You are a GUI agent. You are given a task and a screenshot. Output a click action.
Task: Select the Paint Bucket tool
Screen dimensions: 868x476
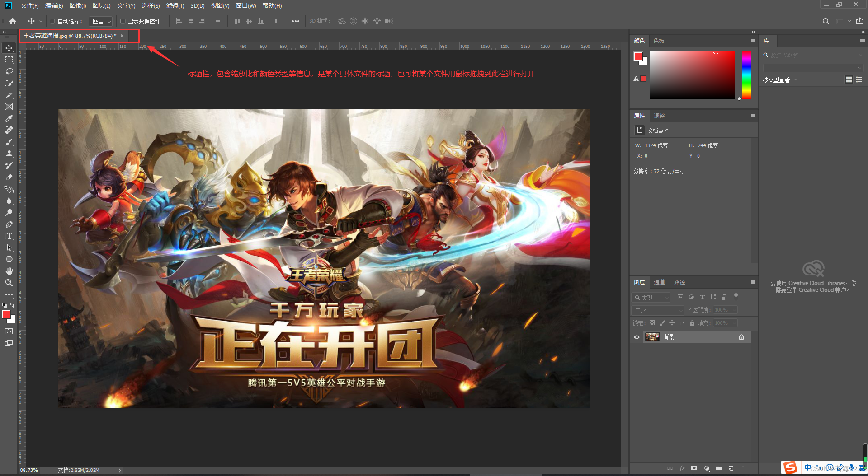(x=9, y=189)
